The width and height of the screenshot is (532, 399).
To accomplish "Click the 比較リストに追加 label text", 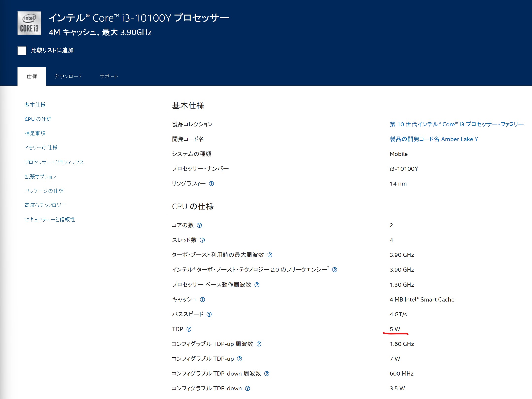I will tap(52, 50).
